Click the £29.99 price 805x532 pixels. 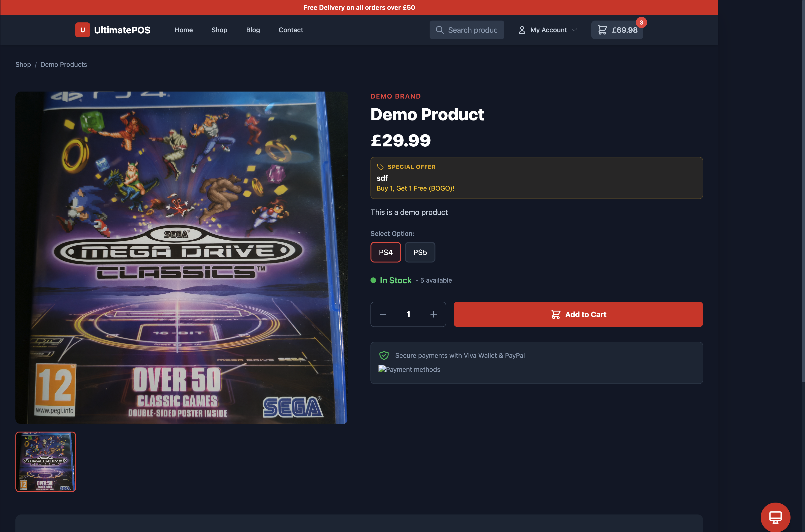[400, 140]
